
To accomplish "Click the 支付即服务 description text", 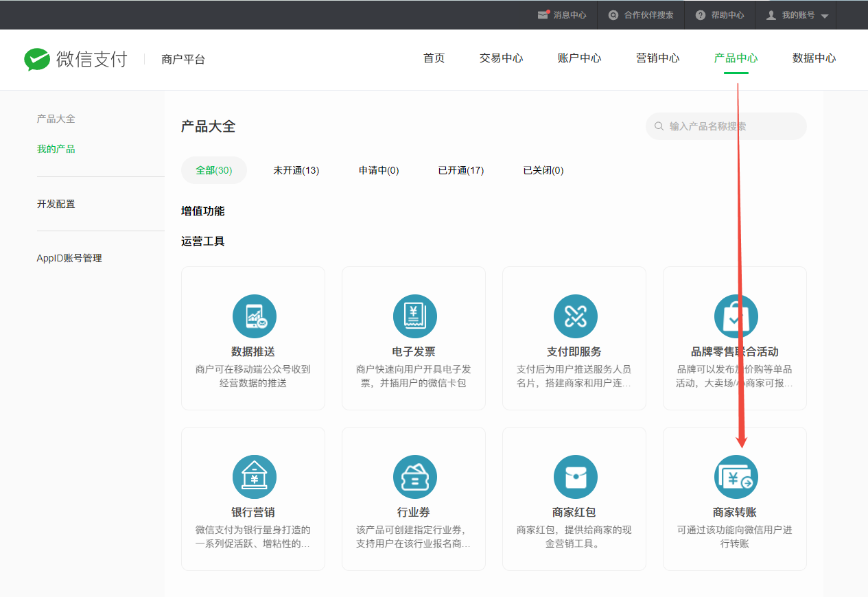I will 574,376.
